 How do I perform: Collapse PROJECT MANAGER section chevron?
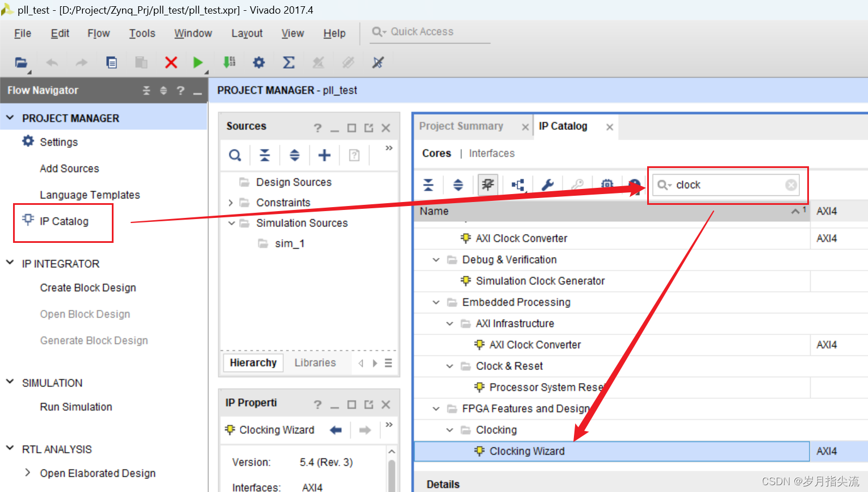coord(10,118)
